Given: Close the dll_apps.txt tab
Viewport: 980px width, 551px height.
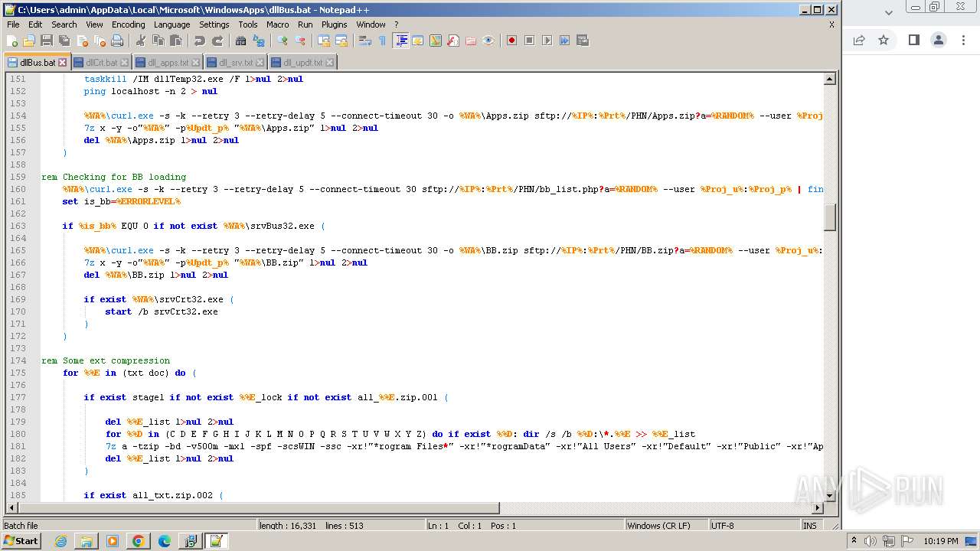Looking at the screenshot, I should click(195, 63).
